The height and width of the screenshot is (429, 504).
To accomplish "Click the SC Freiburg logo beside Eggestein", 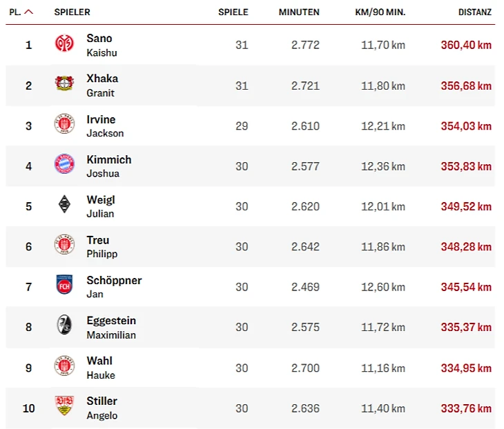I will [x=64, y=326].
